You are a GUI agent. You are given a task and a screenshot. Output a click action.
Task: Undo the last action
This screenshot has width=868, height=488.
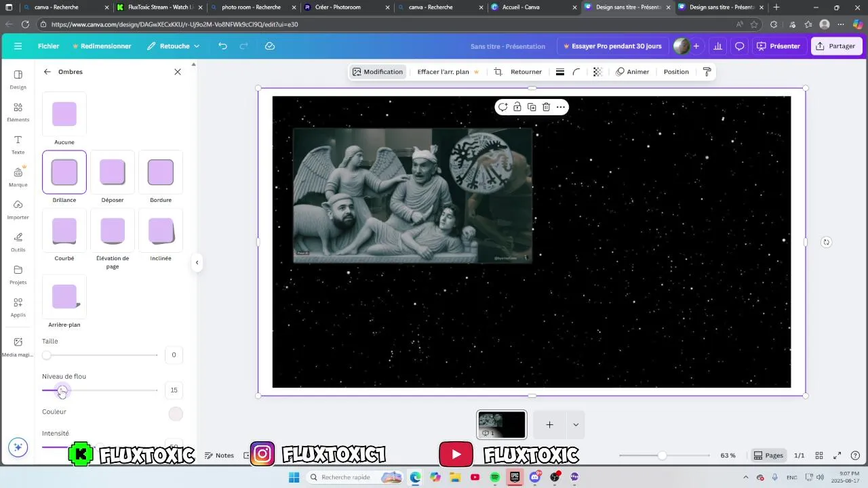tap(222, 46)
